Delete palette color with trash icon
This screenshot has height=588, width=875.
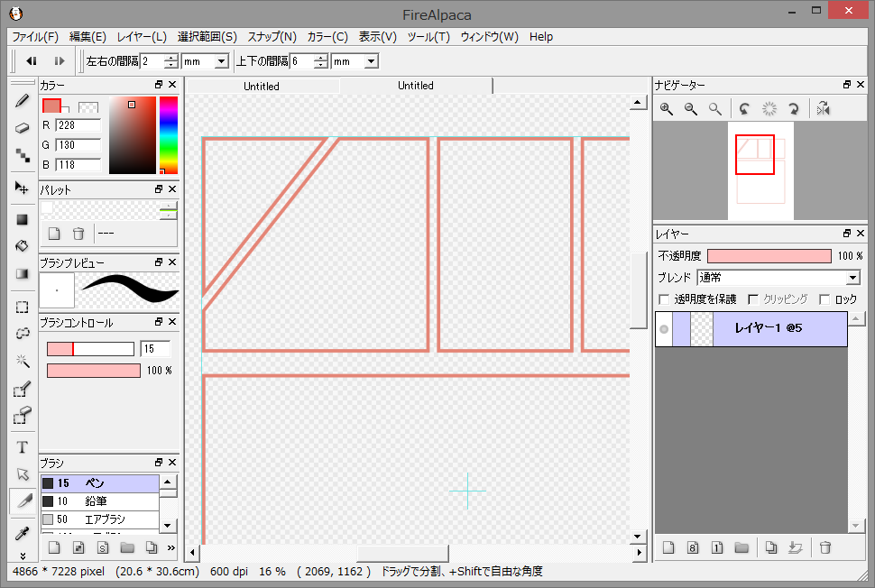tap(78, 234)
